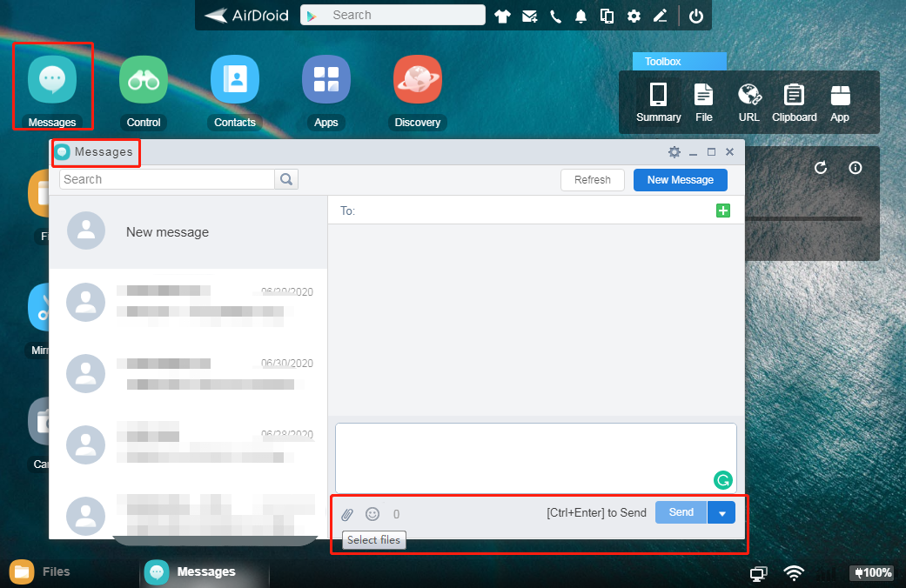Expand the Send button dropdown arrow
Viewport: 906px width, 588px height.
721,512
